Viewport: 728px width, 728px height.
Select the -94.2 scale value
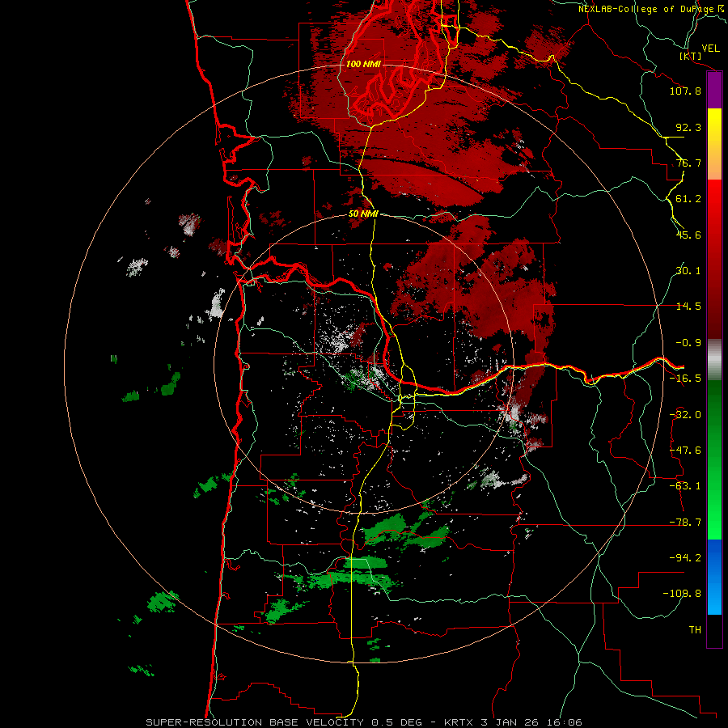click(685, 558)
